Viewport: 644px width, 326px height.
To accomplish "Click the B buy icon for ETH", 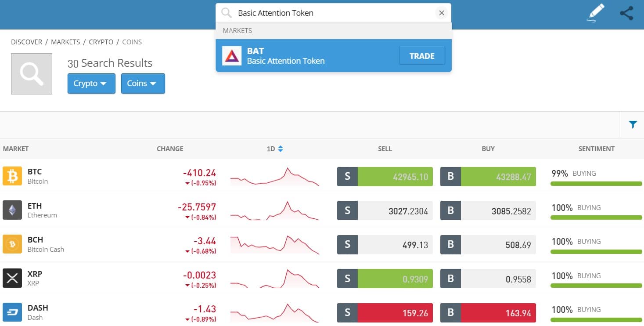I will pos(451,210).
